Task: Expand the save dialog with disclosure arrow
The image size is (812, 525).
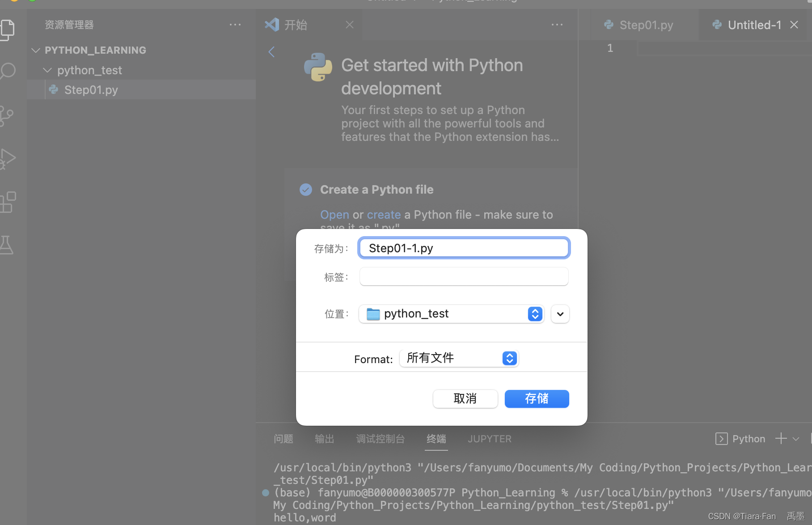Action: point(560,314)
